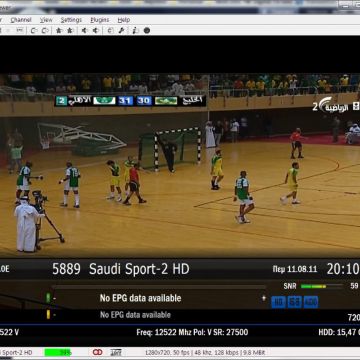The width and height of the screenshot is (360, 360).
Task: Click the small display-box toolbar icon before the channel arrows
Action: [x=20, y=30]
